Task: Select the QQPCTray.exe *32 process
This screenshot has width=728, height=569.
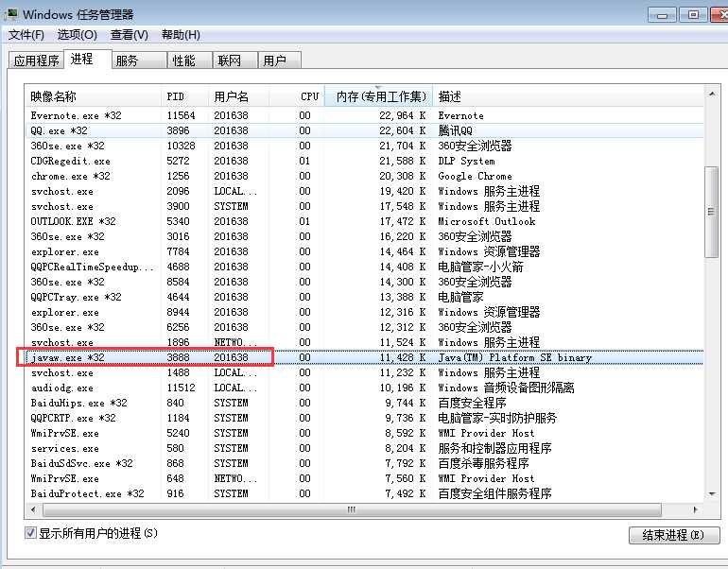Action: pyautogui.click(x=364, y=297)
